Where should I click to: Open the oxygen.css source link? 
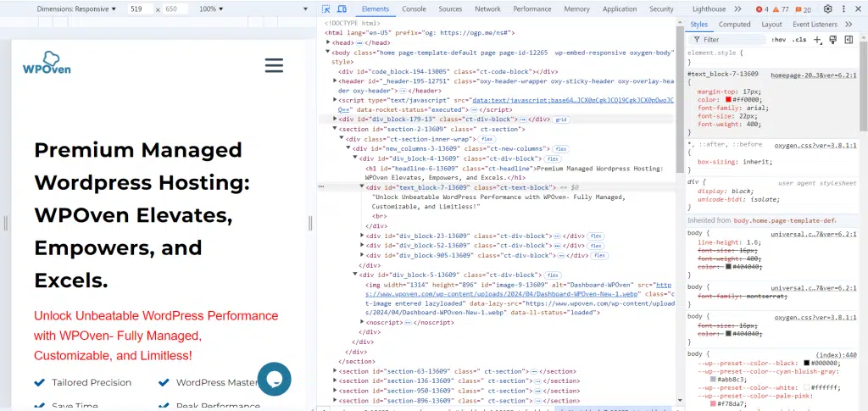817,144
